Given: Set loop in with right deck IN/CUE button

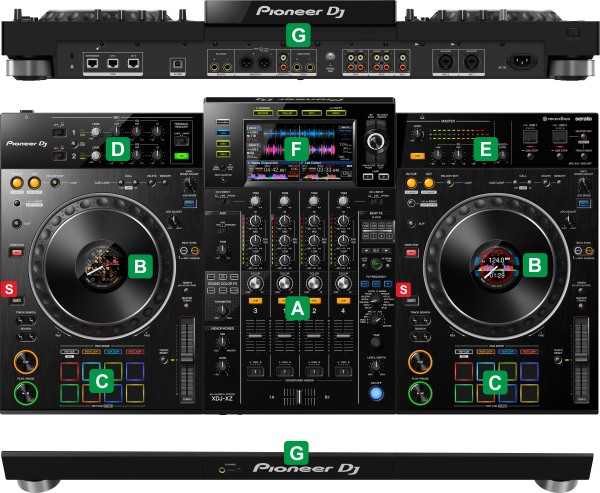Looking at the screenshot, I should coord(411,183).
